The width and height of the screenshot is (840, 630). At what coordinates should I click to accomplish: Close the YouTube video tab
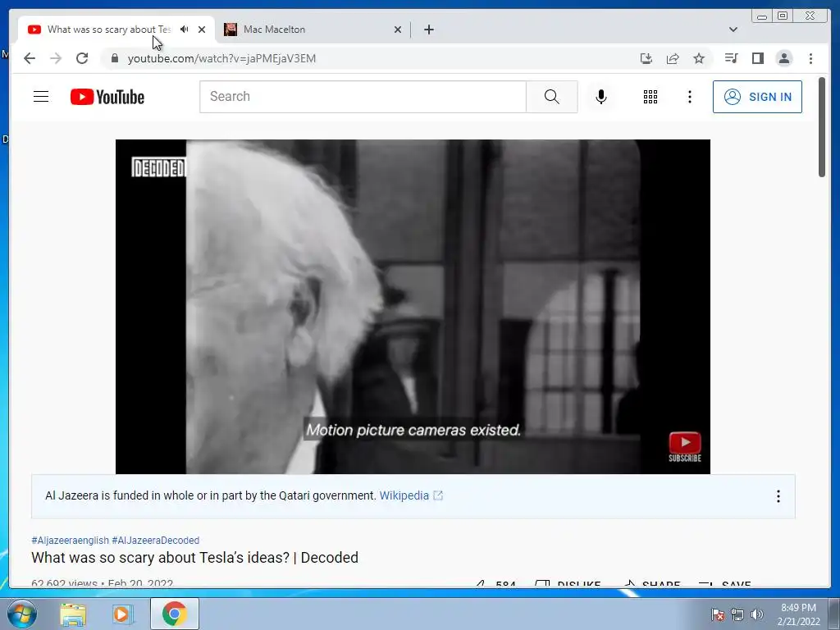pyautogui.click(x=202, y=30)
